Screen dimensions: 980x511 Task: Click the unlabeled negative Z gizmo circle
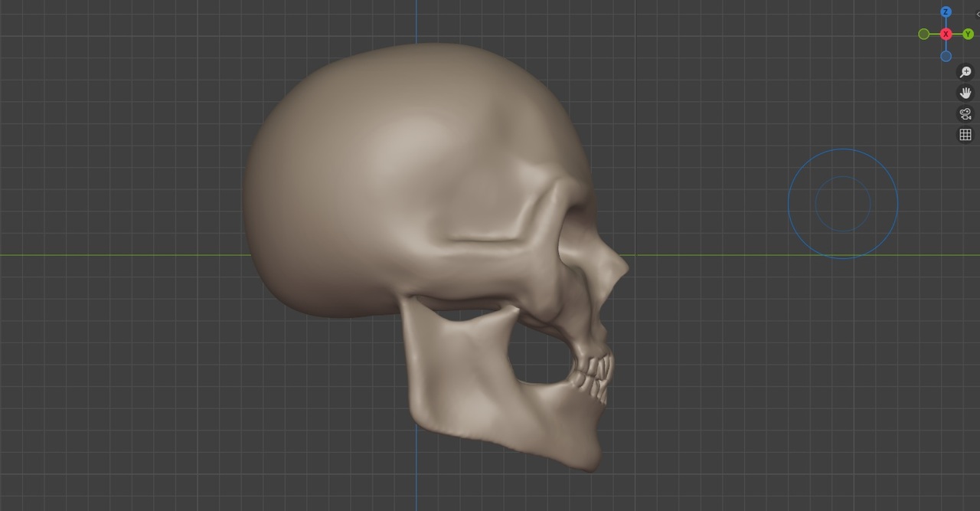(x=946, y=56)
